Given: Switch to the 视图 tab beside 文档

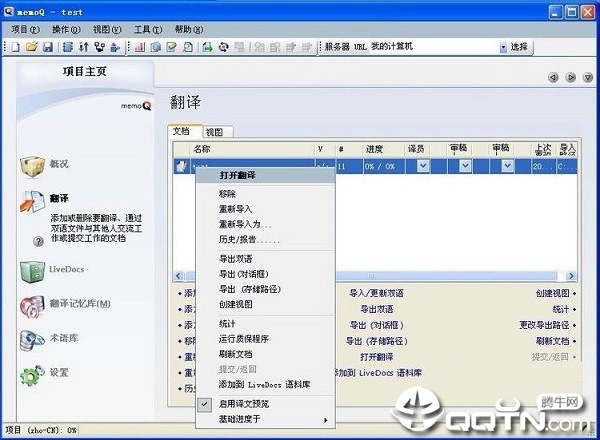Looking at the screenshot, I should point(217,132).
